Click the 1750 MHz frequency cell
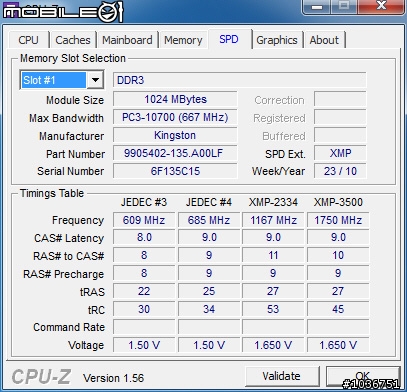This screenshot has height=392, width=407. click(338, 220)
